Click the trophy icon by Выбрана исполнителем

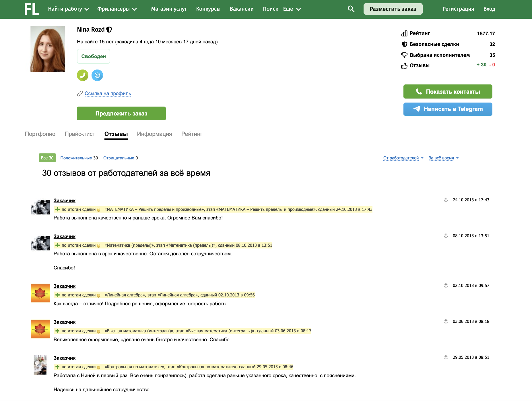[404, 55]
